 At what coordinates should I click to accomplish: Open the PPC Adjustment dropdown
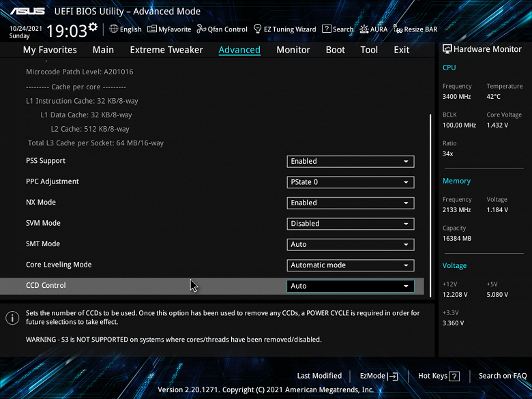(x=351, y=182)
